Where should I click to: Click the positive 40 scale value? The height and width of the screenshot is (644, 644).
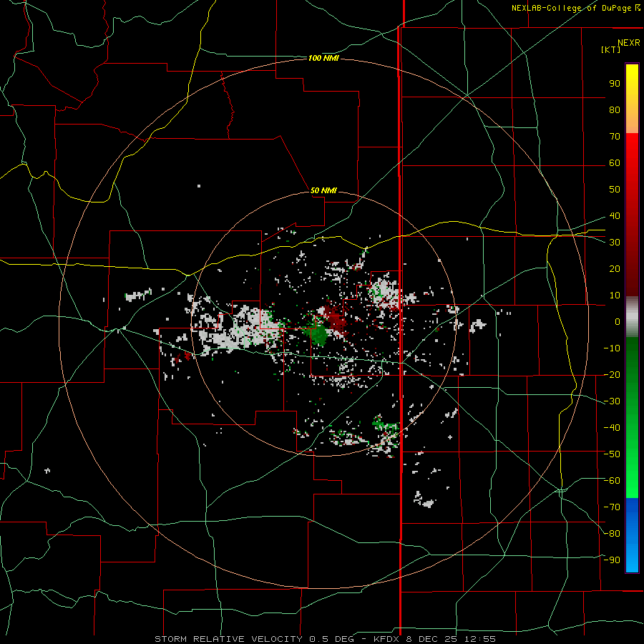pos(615,215)
